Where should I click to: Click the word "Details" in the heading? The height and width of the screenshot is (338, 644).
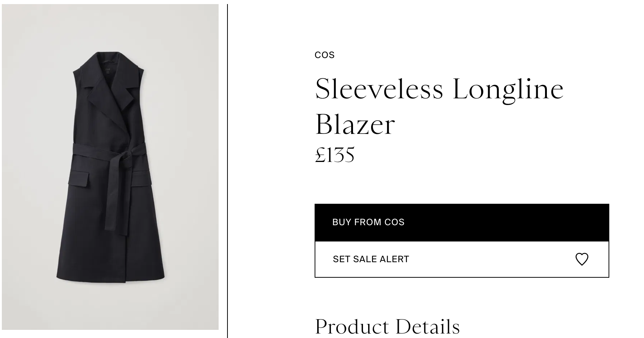point(428,327)
